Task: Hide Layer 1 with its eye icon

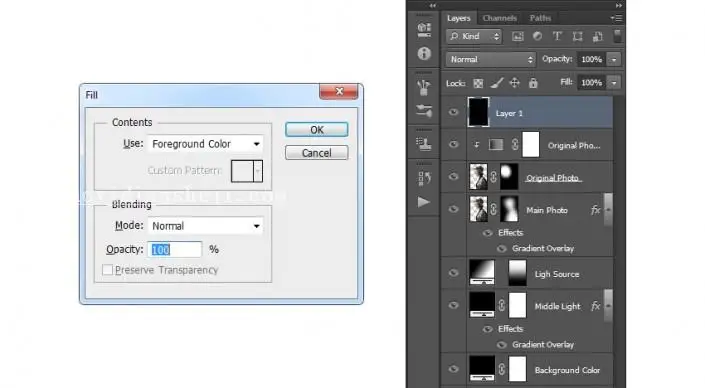Action: [453, 112]
